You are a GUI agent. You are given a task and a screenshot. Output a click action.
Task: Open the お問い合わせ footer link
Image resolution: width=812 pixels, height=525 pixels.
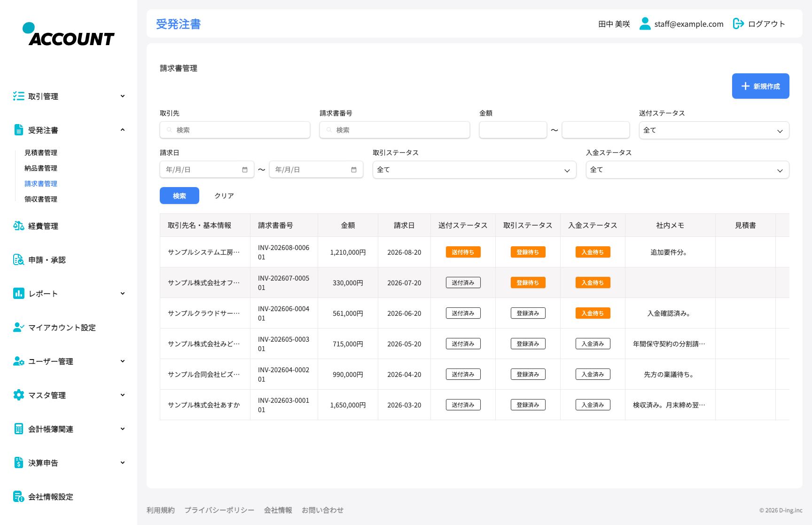(x=323, y=510)
